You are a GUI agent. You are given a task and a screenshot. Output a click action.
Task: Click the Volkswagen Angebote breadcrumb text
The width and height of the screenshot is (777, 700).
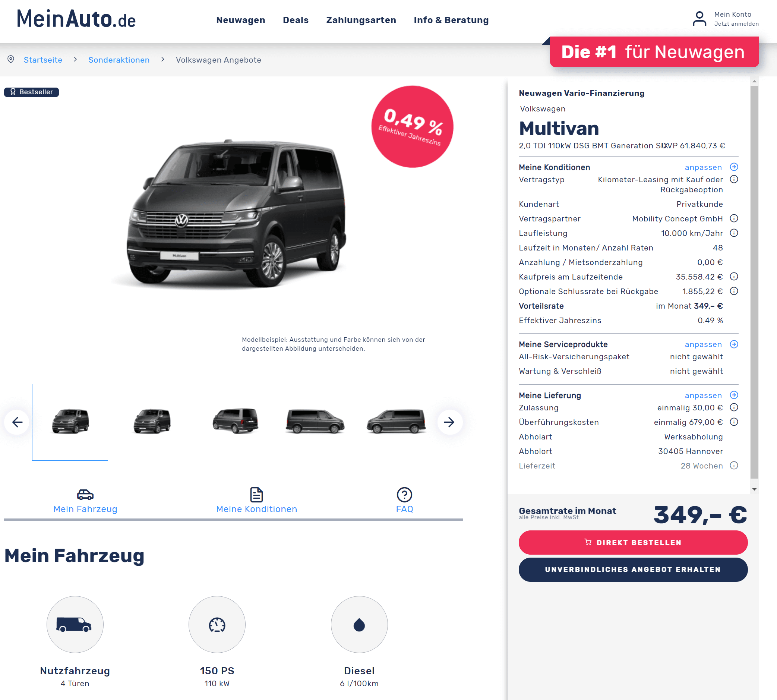coord(218,60)
